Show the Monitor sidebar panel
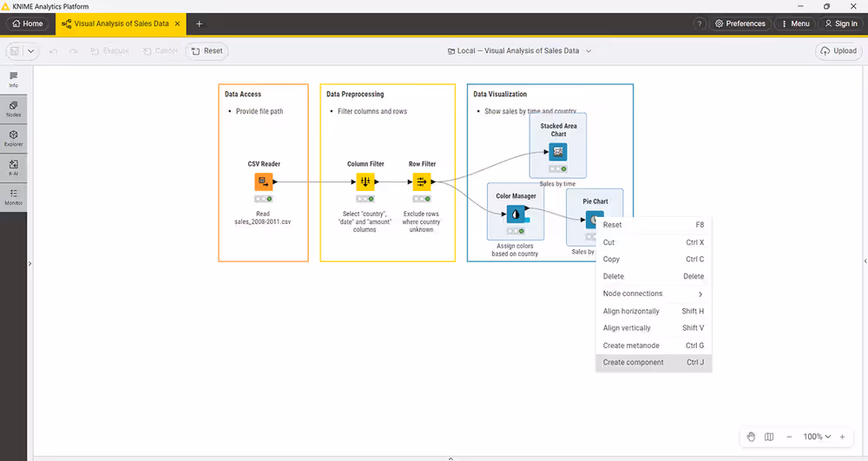The image size is (868, 461). tap(14, 197)
